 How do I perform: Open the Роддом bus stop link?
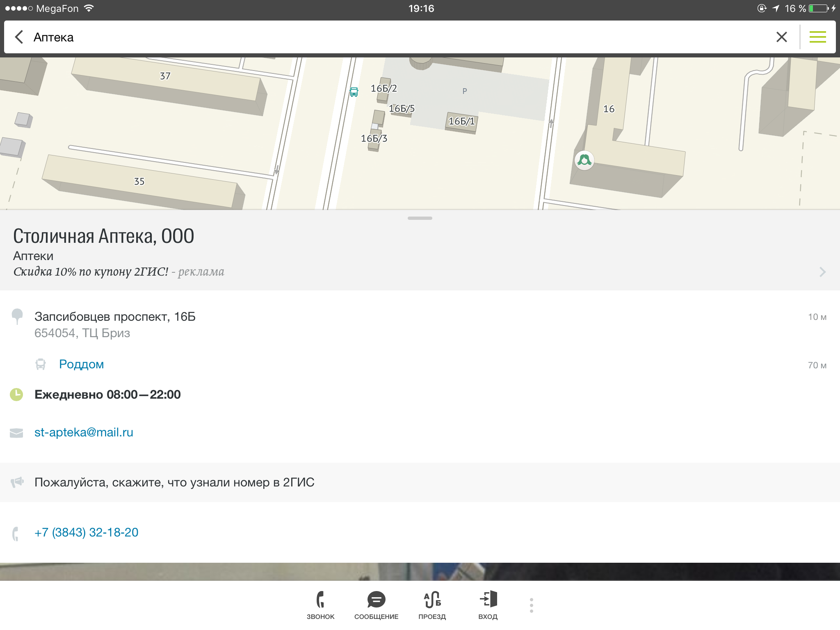coord(81,364)
